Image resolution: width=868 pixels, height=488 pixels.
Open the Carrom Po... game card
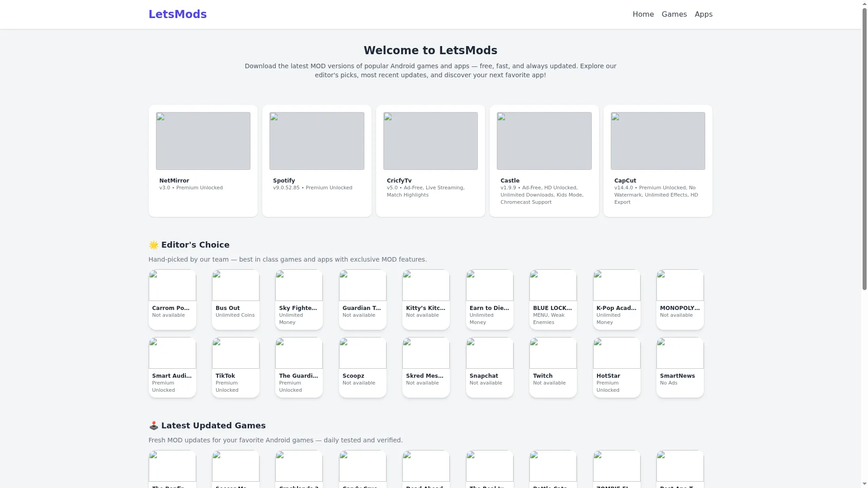tap(172, 300)
